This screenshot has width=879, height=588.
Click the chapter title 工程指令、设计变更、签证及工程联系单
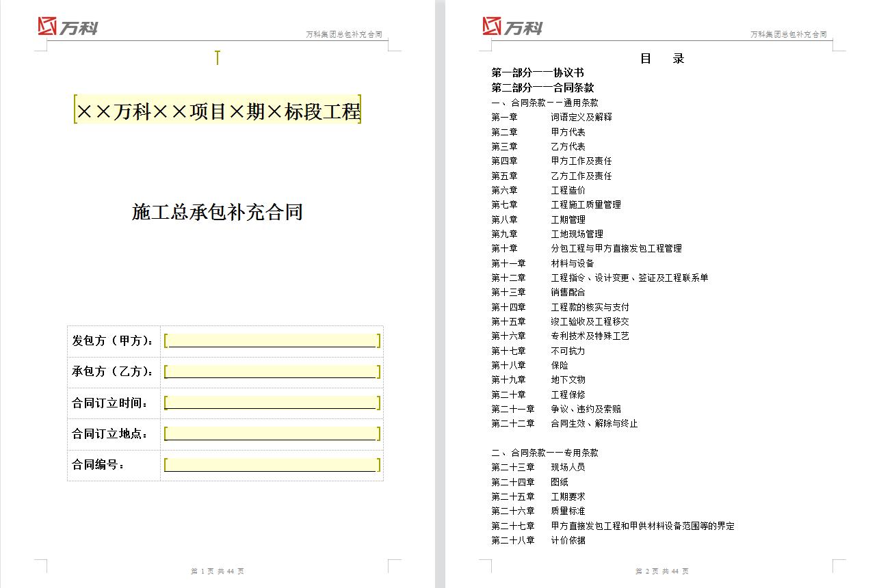point(629,278)
